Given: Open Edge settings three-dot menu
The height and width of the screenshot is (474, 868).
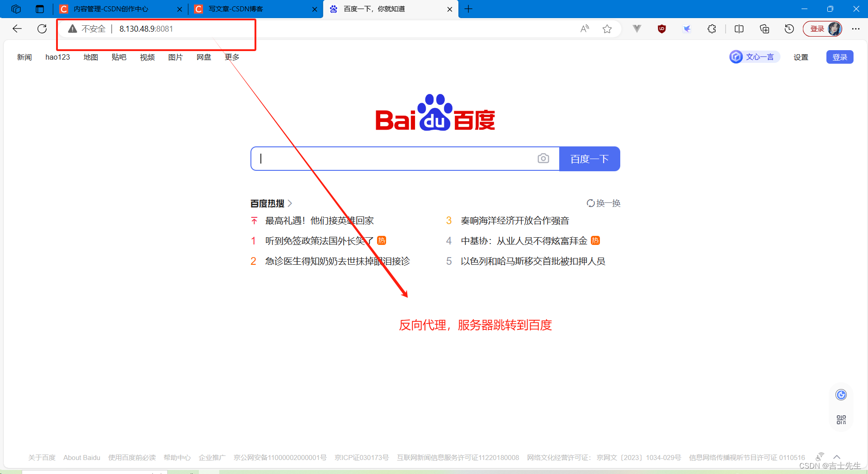Looking at the screenshot, I should click(856, 29).
